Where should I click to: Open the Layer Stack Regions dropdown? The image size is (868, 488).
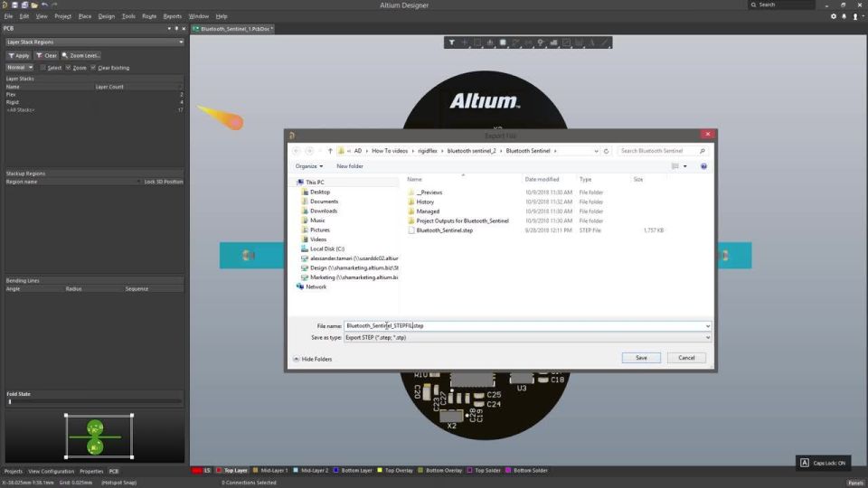(95, 42)
